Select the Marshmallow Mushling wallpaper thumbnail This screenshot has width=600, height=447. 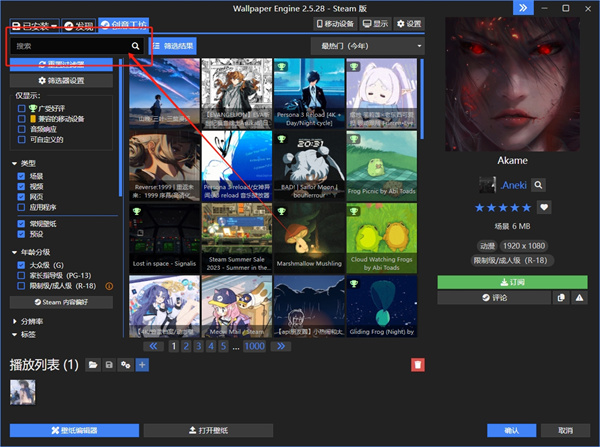coord(309,238)
